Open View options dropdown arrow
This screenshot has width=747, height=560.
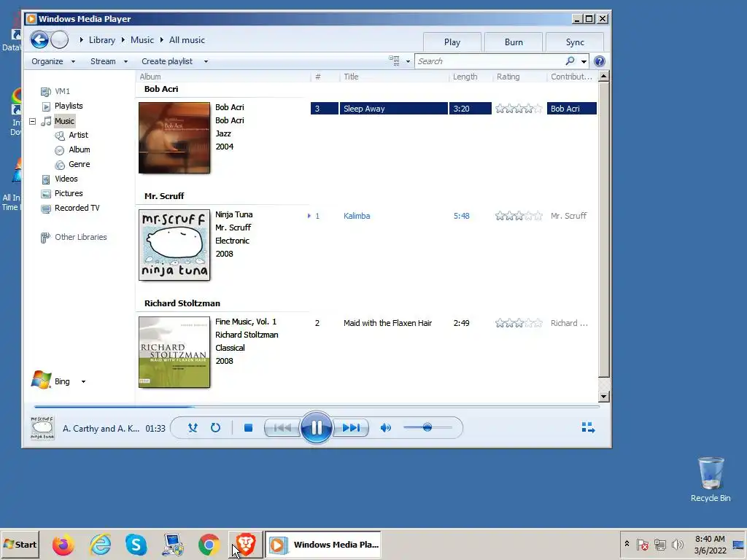pos(408,61)
